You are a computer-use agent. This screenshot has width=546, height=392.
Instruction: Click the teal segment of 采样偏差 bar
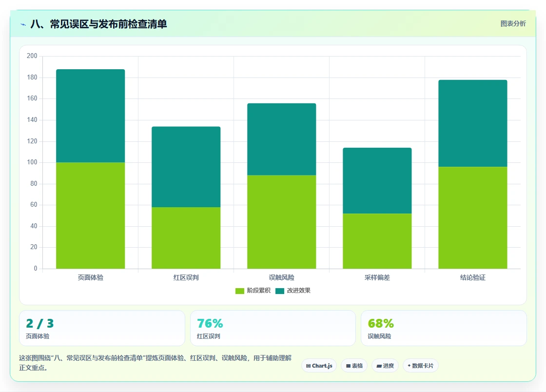[x=377, y=181]
